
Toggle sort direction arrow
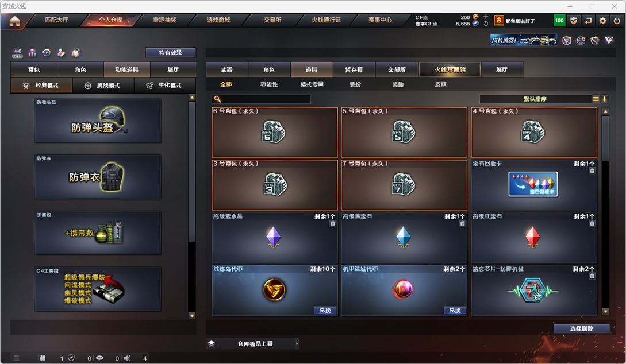(x=604, y=99)
